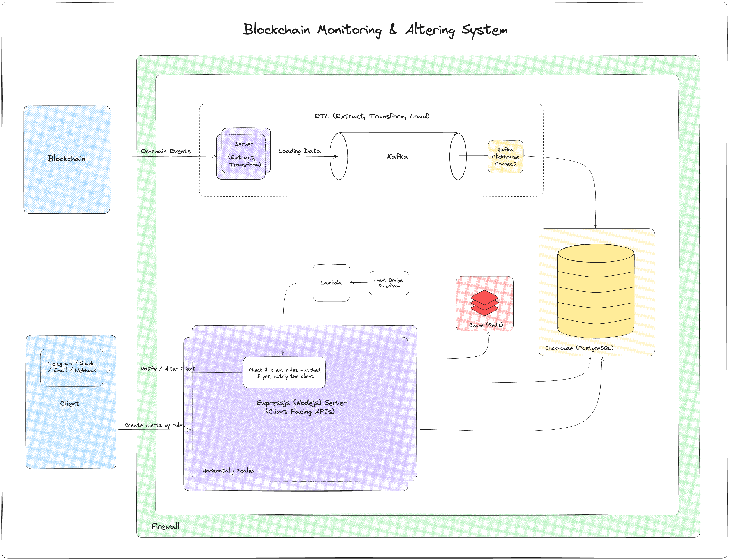Select the Event Bridge Rule/Cron element
The image size is (729, 560).
[389, 284]
